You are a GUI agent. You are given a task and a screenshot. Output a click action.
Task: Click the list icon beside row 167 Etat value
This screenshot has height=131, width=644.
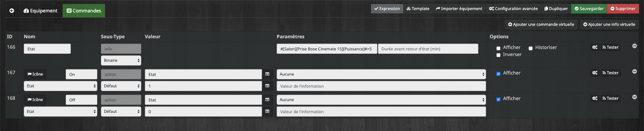pos(267,74)
